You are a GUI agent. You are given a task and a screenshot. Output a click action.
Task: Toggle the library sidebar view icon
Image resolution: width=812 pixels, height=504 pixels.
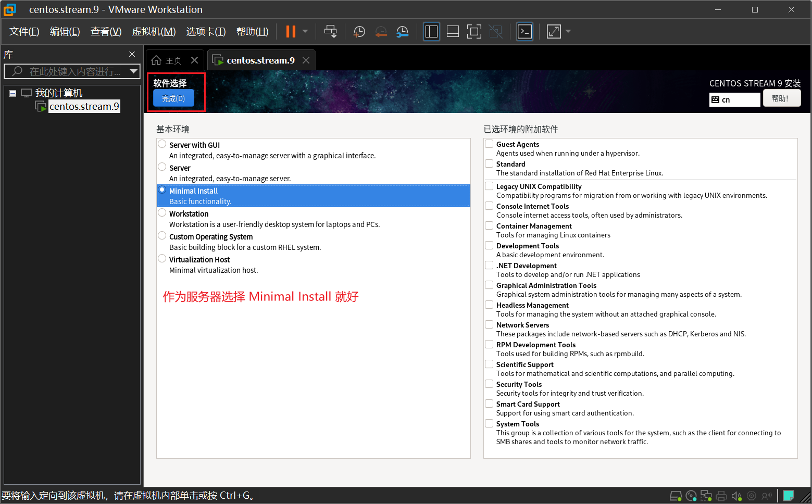(431, 31)
